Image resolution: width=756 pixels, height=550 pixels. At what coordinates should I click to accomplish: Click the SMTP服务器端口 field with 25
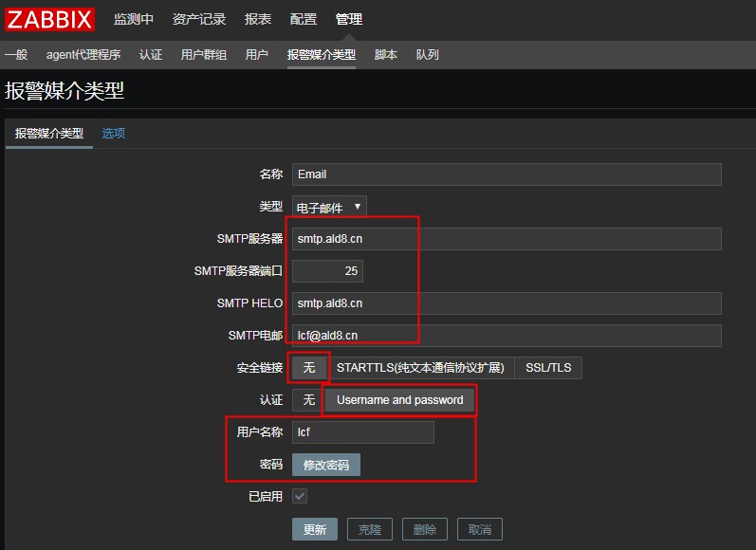pyautogui.click(x=327, y=271)
